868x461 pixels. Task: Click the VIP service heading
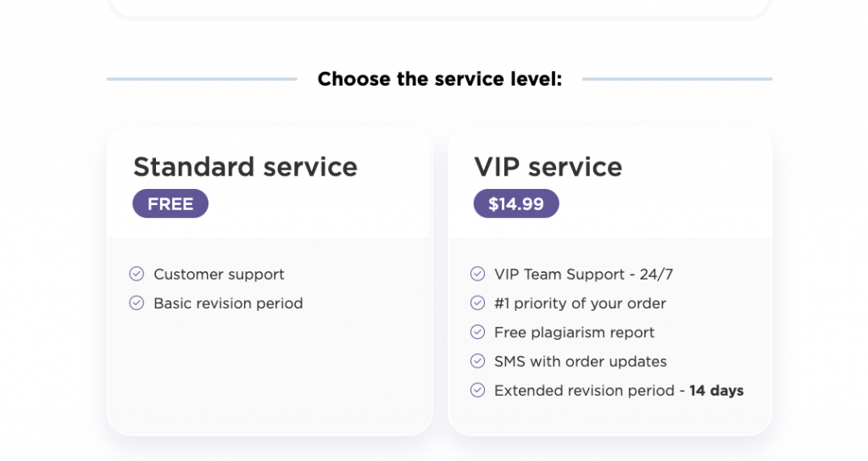pyautogui.click(x=548, y=167)
